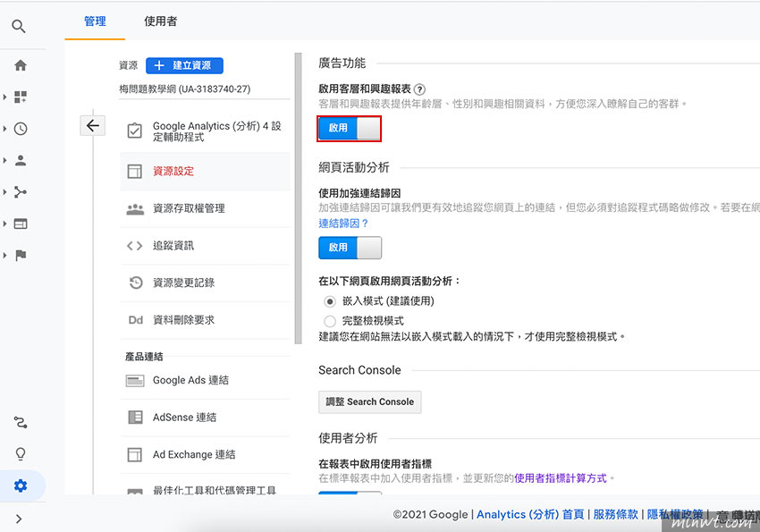Switch to the 使用者 tab
Viewport: 760px width, 532px height.
tap(160, 21)
